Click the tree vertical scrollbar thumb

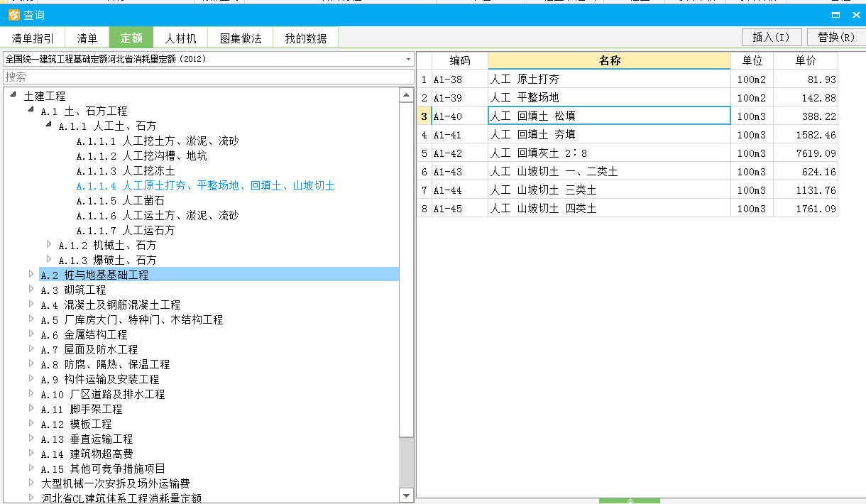click(x=407, y=269)
